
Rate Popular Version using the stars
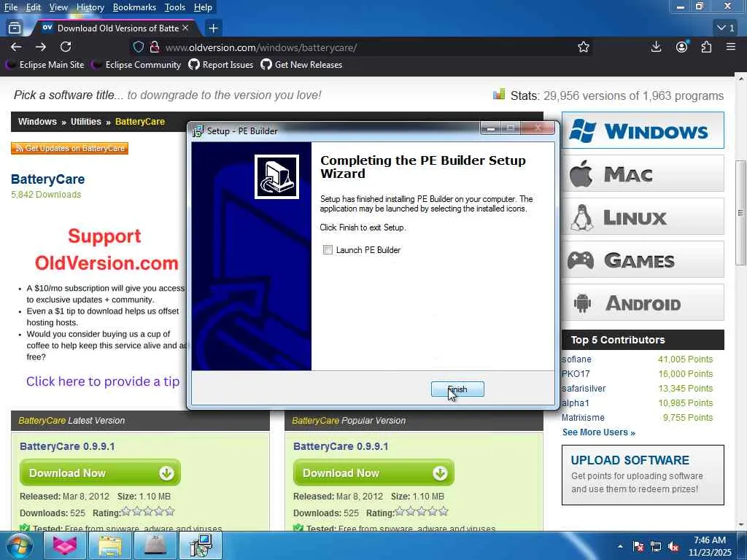pyautogui.click(x=422, y=512)
